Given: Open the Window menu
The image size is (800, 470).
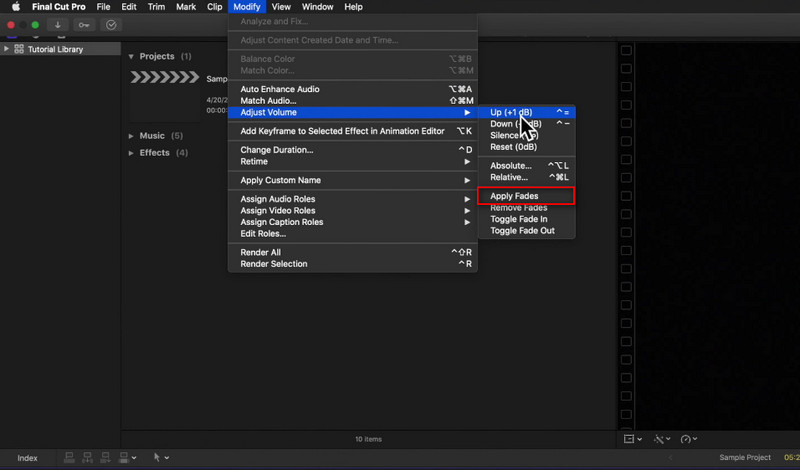Looking at the screenshot, I should (x=317, y=7).
